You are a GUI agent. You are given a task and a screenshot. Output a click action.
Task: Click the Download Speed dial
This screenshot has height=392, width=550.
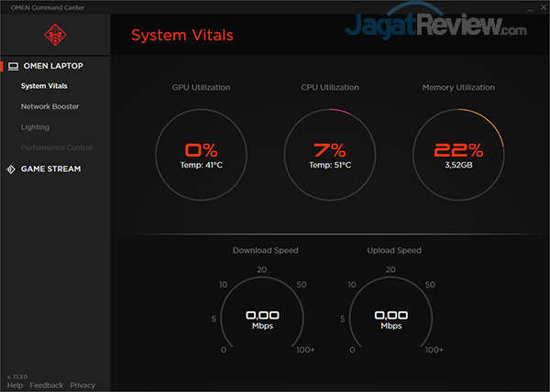(265, 317)
